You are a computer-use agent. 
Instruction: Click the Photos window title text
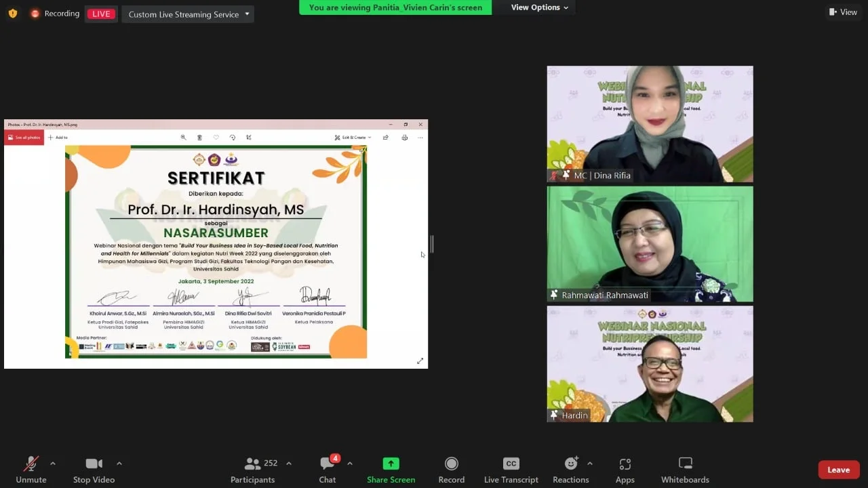pos(43,125)
